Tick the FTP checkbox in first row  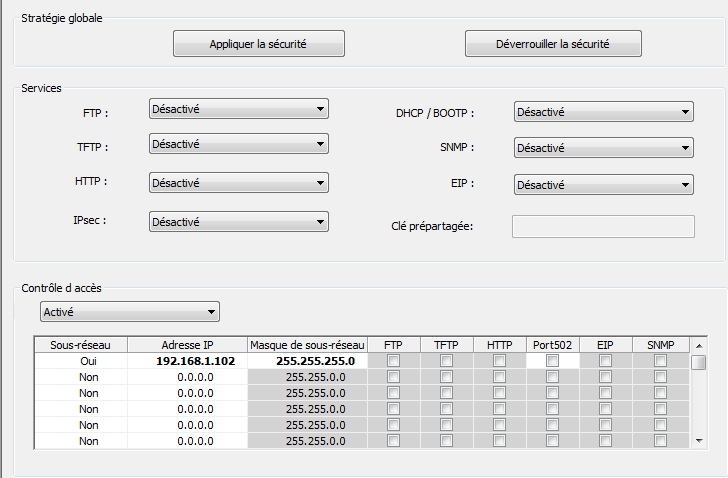(x=393, y=361)
